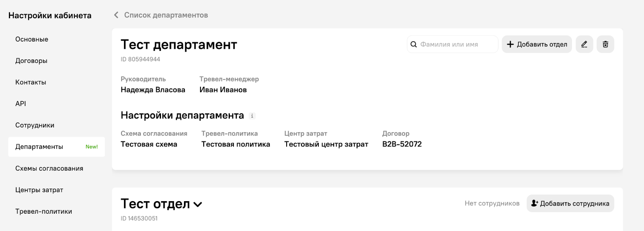The width and height of the screenshot is (644, 231).
Task: Click the Тест отдел heading
Action: click(155, 204)
